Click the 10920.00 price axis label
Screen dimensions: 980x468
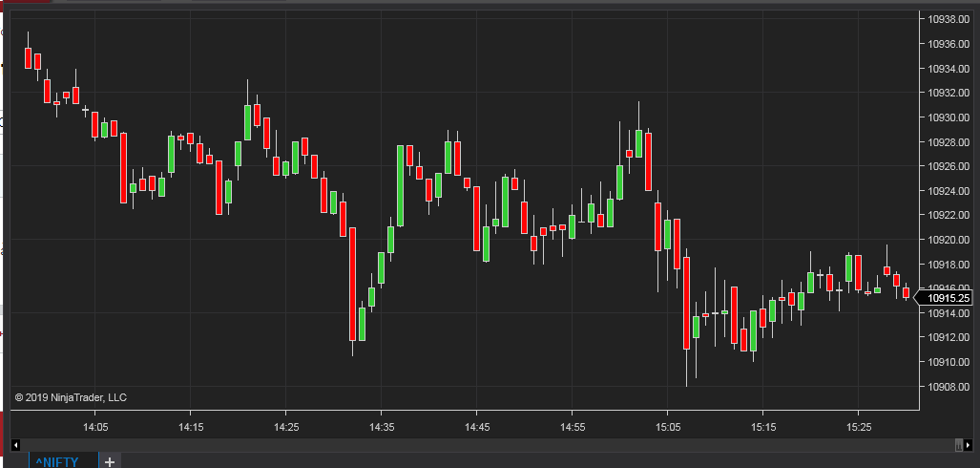point(949,240)
